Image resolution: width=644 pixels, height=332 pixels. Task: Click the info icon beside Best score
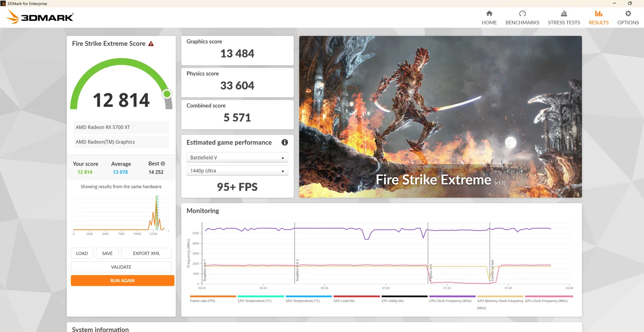click(x=163, y=164)
